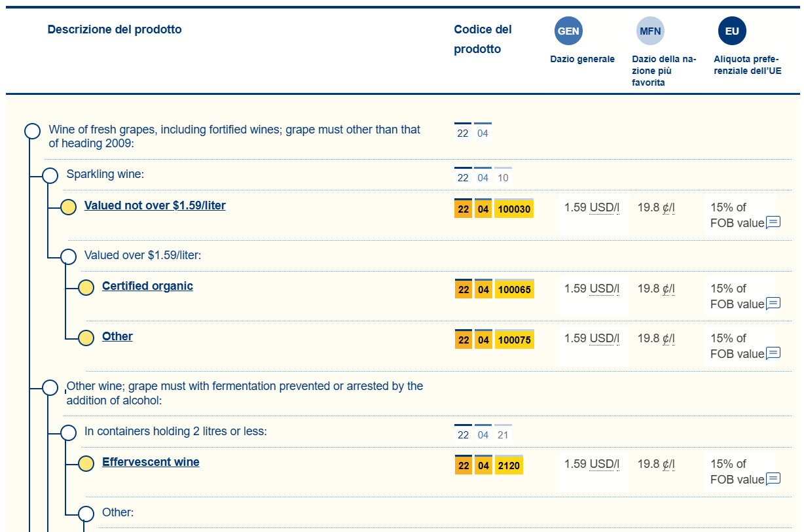Click the Other link under Valued over $1.59/liter
This screenshot has width=804, height=532.
117,336
